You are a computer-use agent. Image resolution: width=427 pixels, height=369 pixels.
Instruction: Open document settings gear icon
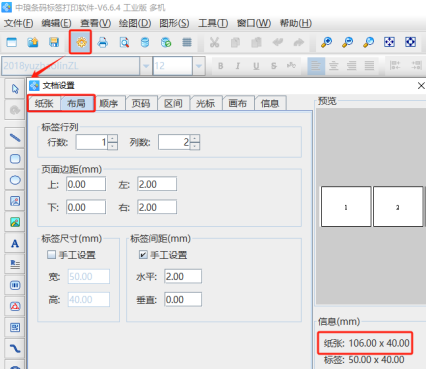(x=81, y=42)
